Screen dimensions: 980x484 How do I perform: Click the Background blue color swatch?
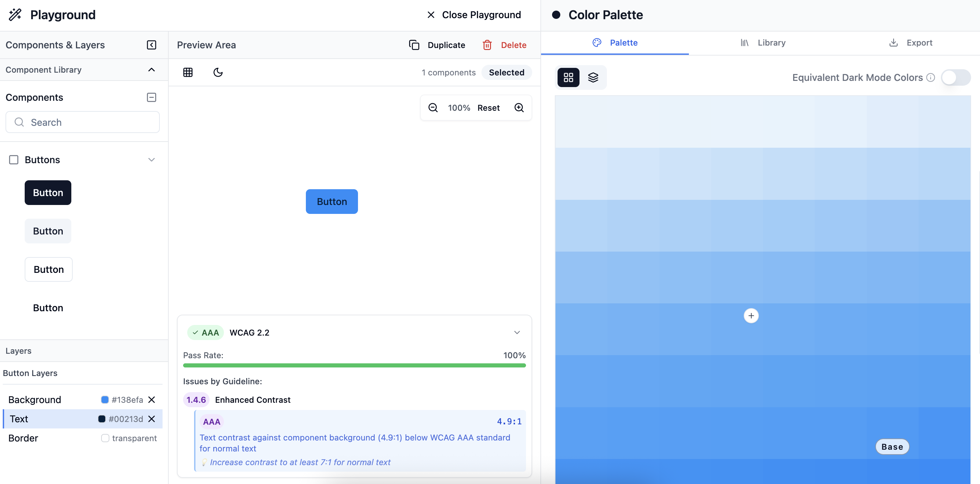point(105,400)
